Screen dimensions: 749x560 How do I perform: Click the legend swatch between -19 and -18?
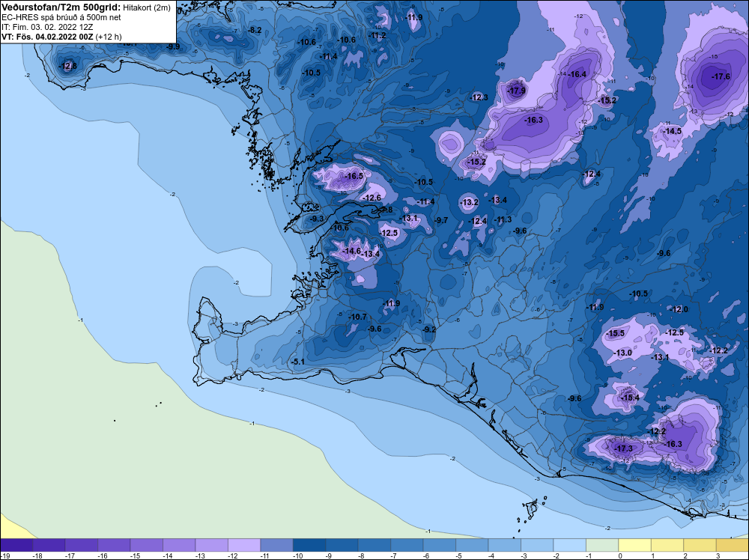tap(16, 545)
